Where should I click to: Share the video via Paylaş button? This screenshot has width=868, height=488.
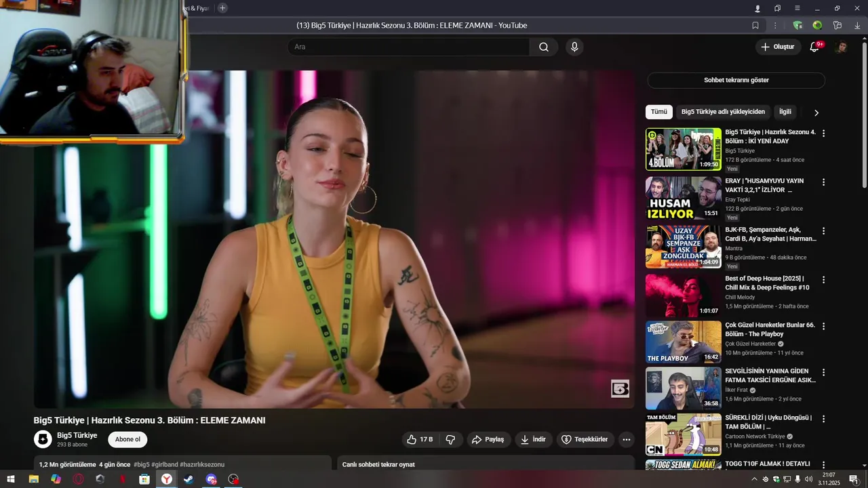tap(488, 439)
